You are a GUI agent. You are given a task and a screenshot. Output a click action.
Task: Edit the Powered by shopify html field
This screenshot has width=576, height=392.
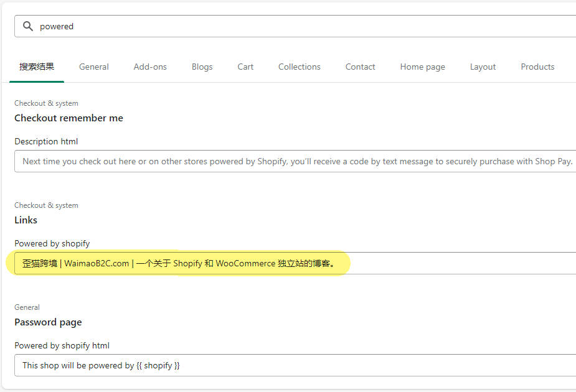click(295, 365)
